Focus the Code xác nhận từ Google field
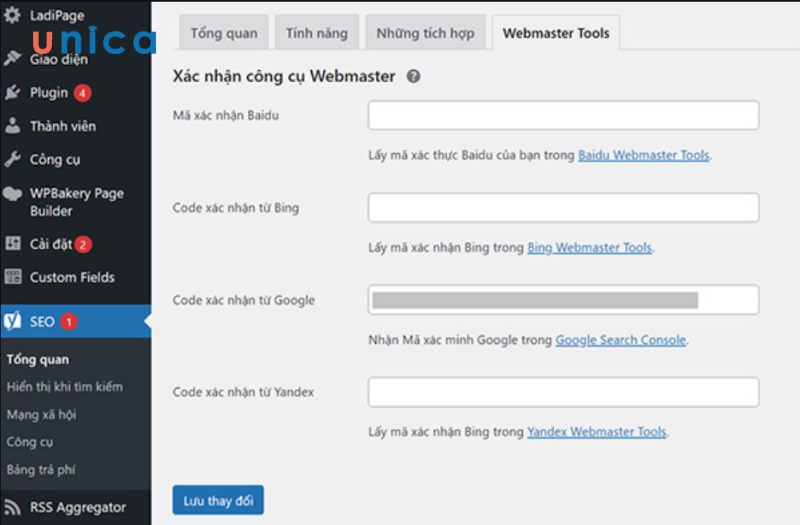The width and height of the screenshot is (800, 525). (563, 299)
